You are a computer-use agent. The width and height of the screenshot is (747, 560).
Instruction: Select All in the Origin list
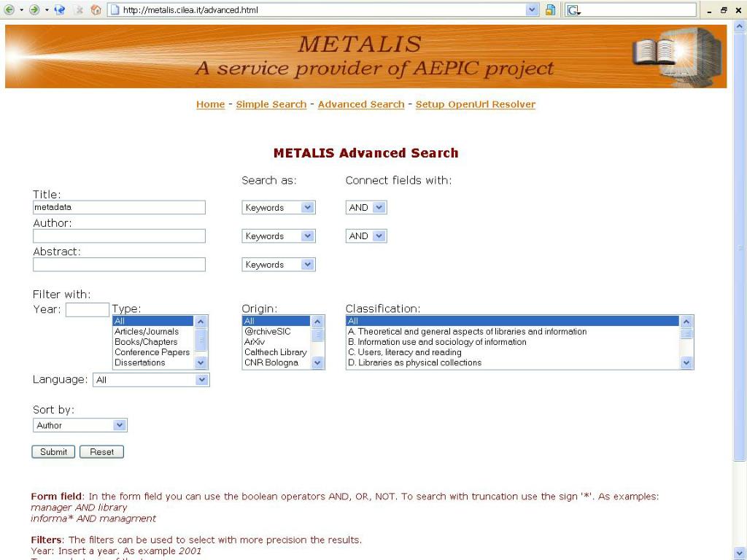click(x=276, y=321)
